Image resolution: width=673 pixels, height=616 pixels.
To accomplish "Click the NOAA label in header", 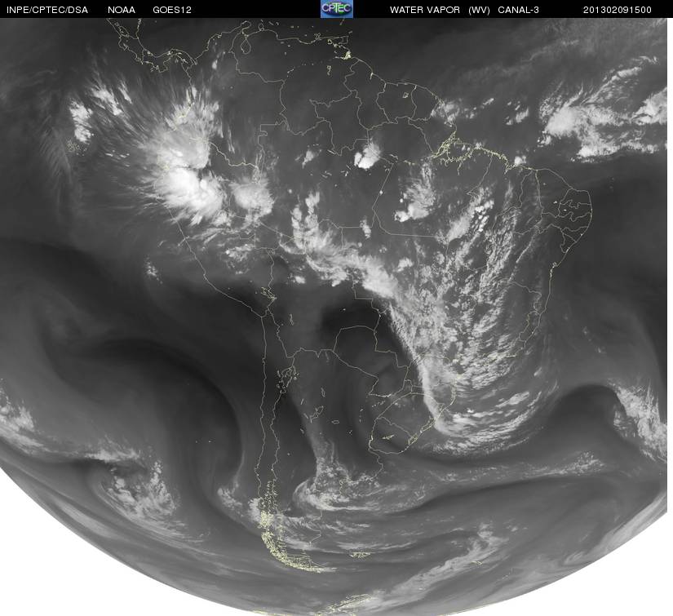I will click(x=122, y=10).
